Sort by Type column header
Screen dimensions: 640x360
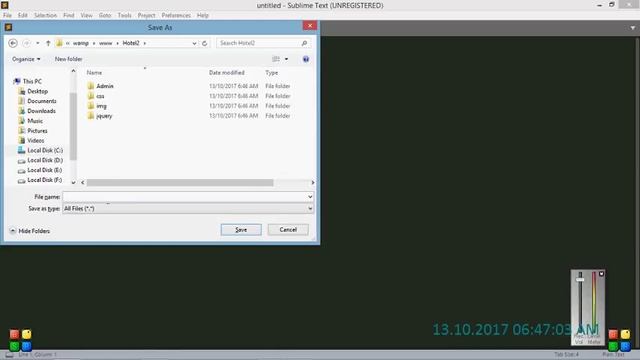[272, 73]
